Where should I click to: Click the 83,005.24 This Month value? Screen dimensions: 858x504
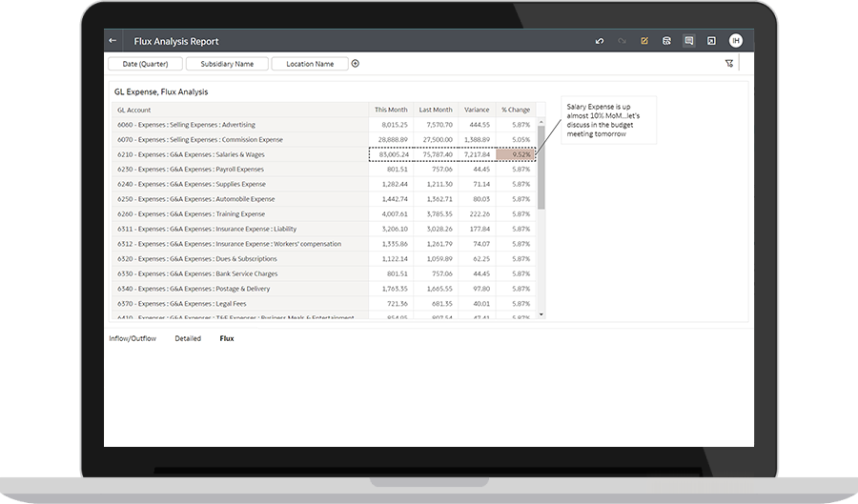coord(394,154)
